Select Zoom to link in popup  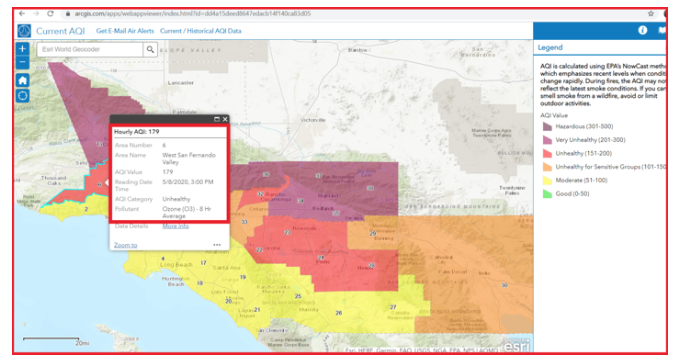click(x=125, y=245)
